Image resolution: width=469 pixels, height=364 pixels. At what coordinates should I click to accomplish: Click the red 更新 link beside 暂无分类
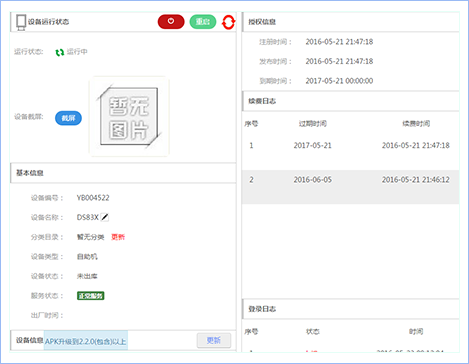point(118,237)
